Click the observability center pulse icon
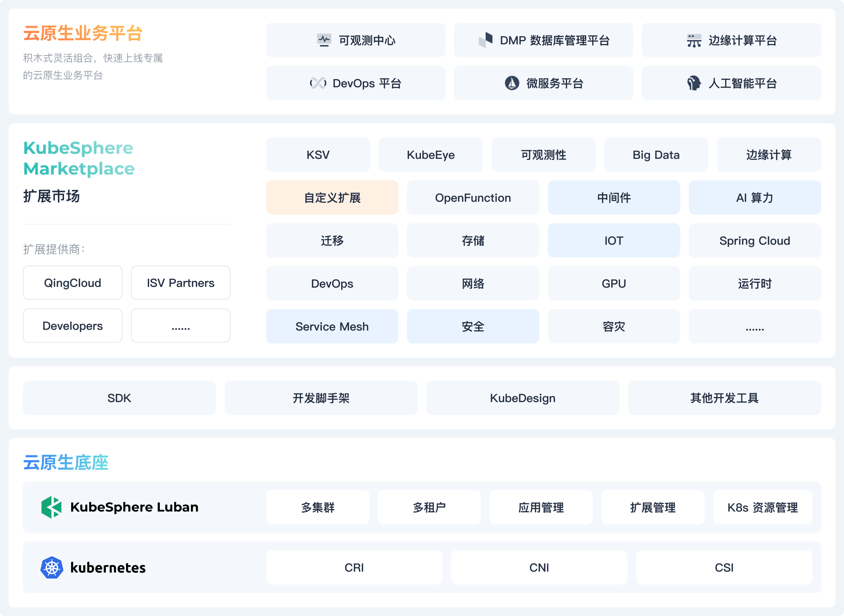Image resolution: width=844 pixels, height=616 pixels. click(324, 40)
